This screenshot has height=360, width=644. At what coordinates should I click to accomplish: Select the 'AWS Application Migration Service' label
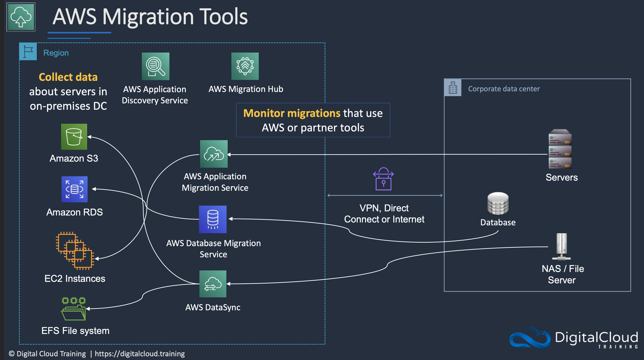pyautogui.click(x=215, y=182)
